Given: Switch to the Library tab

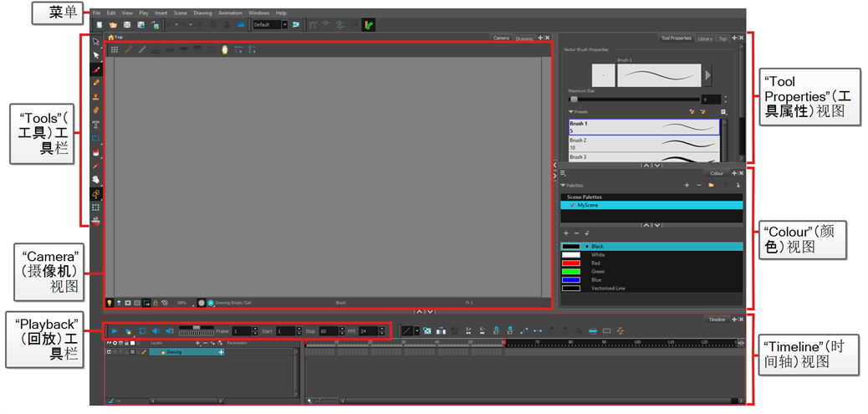Looking at the screenshot, I should coord(705,38).
